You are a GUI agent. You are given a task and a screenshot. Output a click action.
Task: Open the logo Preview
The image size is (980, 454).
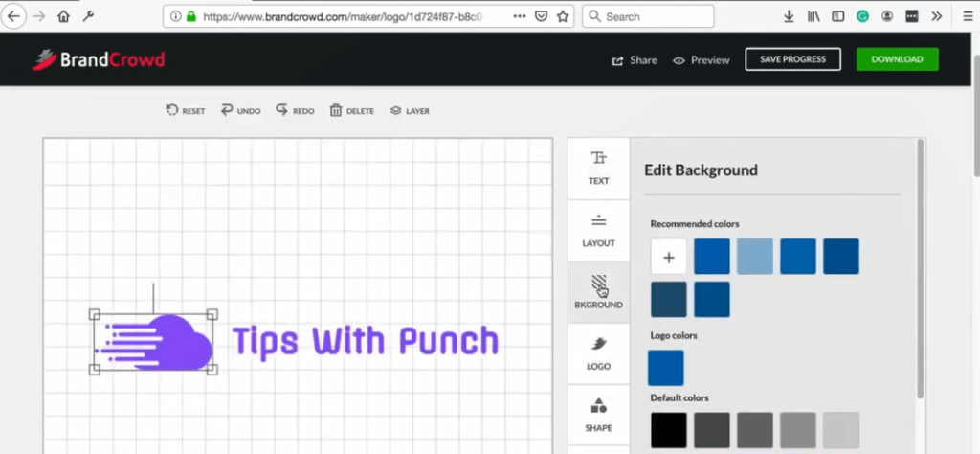pyautogui.click(x=702, y=60)
